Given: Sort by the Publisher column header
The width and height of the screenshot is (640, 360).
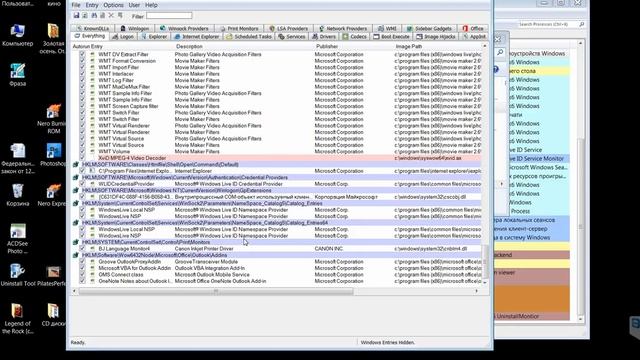Looking at the screenshot, I should pyautogui.click(x=354, y=47).
